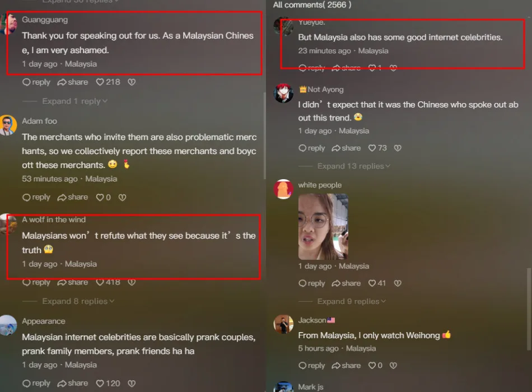This screenshot has width=532, height=392.
Task: Toggle dislike heart on Jackson's comment
Action: [x=393, y=366]
